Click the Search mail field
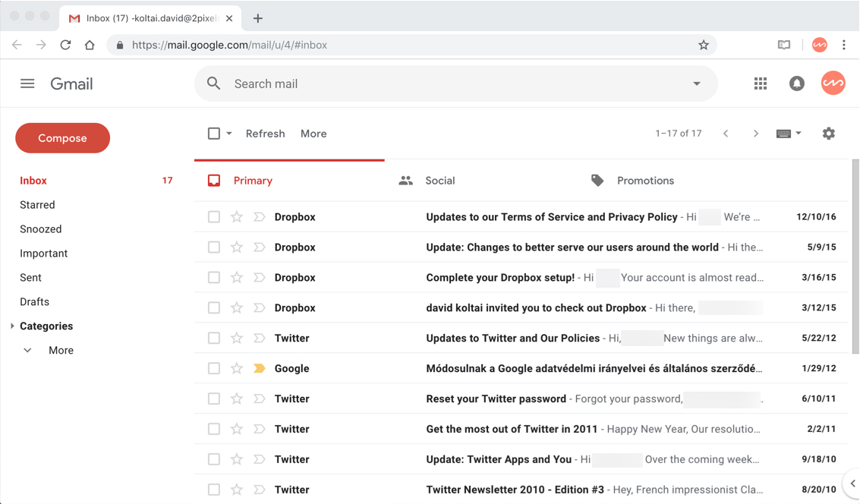 coord(455,83)
